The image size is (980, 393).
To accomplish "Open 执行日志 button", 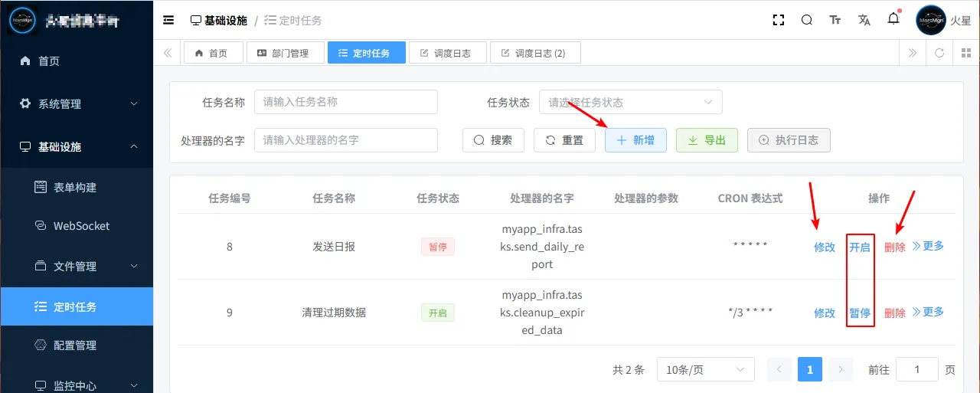I will pyautogui.click(x=789, y=140).
